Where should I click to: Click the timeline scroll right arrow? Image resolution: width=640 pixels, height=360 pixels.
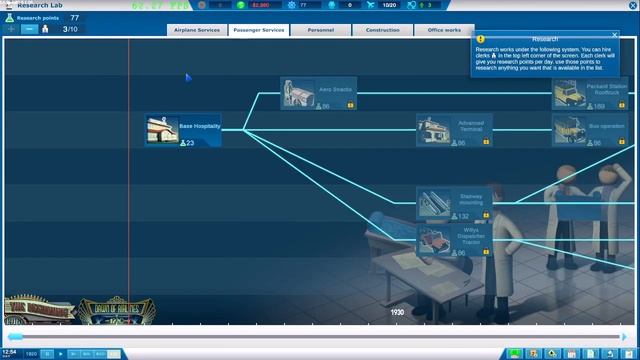(x=624, y=337)
